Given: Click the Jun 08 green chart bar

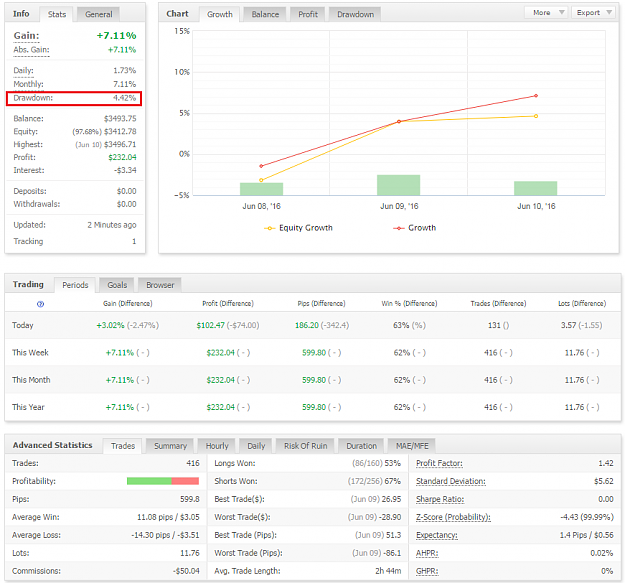Looking at the screenshot, I should point(261,189).
